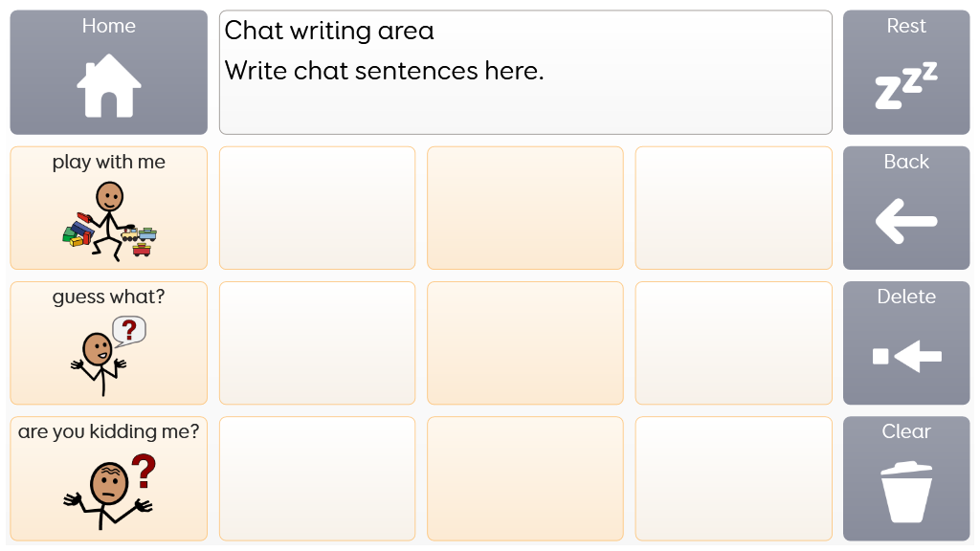
Task: Click the 'are you kidding me?' text label
Action: 109,432
